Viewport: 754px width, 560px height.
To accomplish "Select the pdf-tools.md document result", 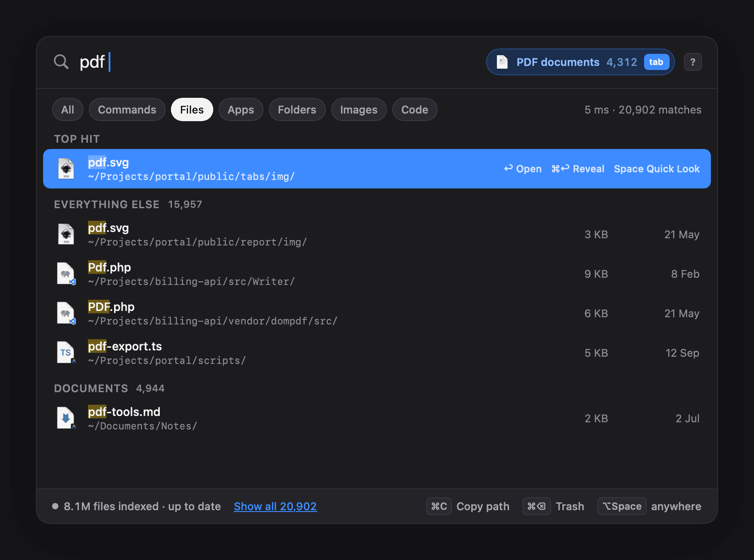I will tap(377, 418).
